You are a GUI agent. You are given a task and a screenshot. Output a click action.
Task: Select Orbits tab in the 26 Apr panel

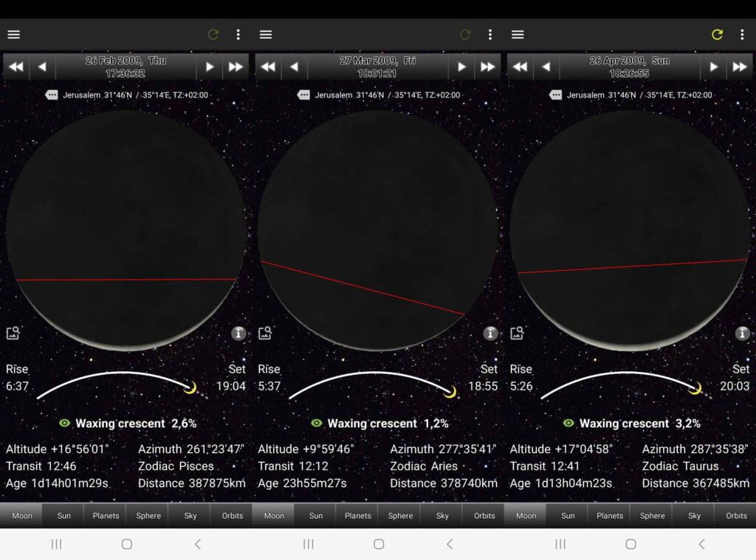click(x=736, y=516)
